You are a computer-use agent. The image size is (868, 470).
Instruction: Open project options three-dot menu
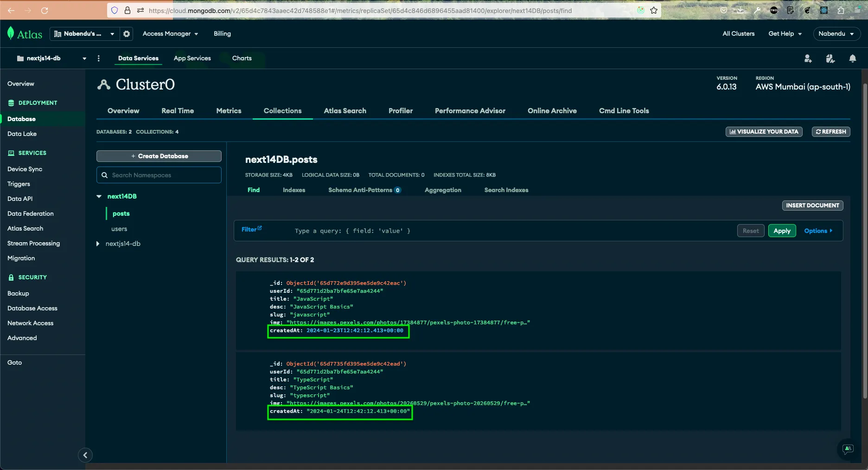[98, 58]
